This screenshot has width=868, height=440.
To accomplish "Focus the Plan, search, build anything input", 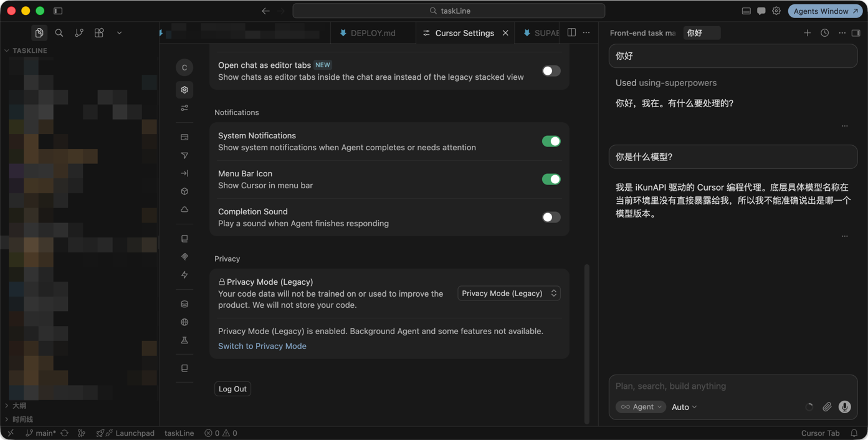I will pyautogui.click(x=733, y=386).
